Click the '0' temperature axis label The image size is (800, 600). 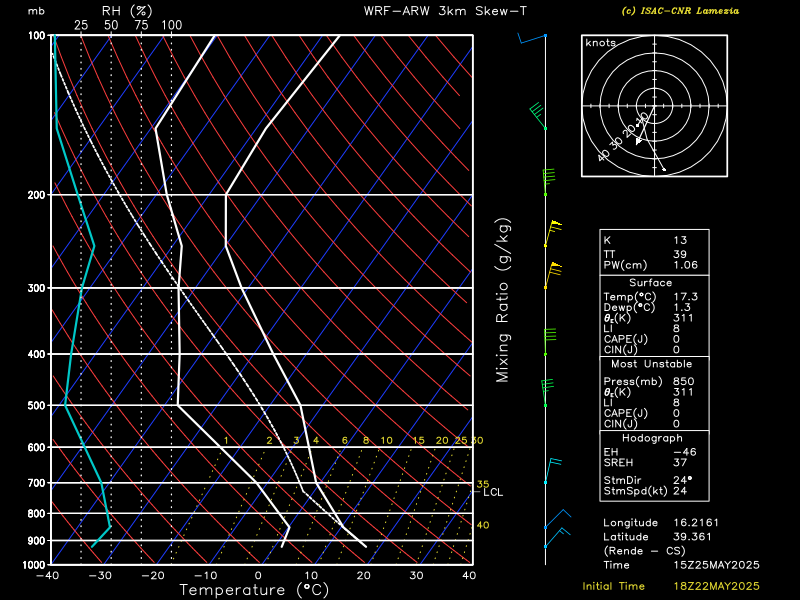[258, 576]
